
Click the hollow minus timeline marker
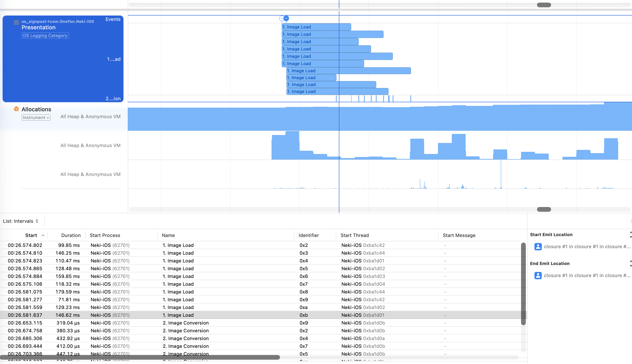tap(281, 18)
